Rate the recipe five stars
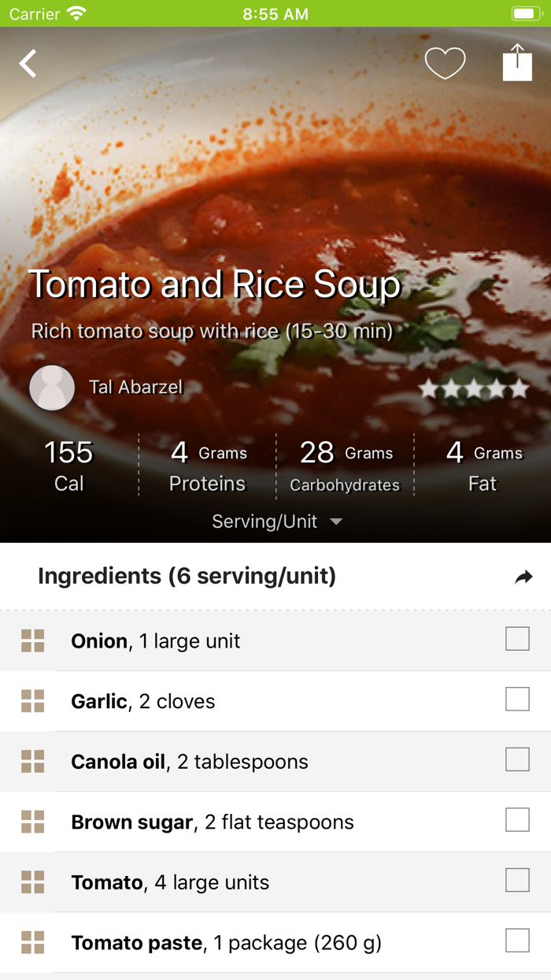The height and width of the screenshot is (980, 551). 520,388
